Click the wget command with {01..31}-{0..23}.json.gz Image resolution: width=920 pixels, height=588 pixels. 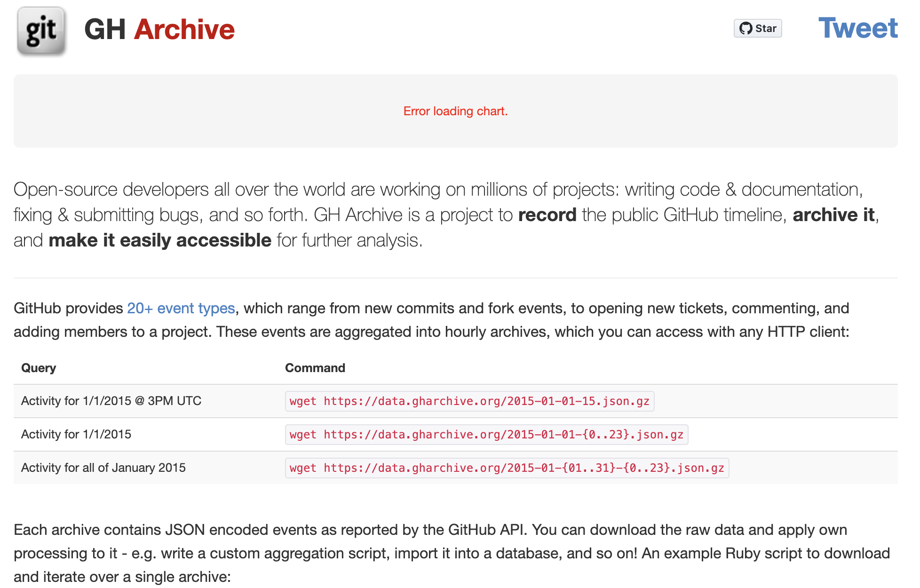507,468
